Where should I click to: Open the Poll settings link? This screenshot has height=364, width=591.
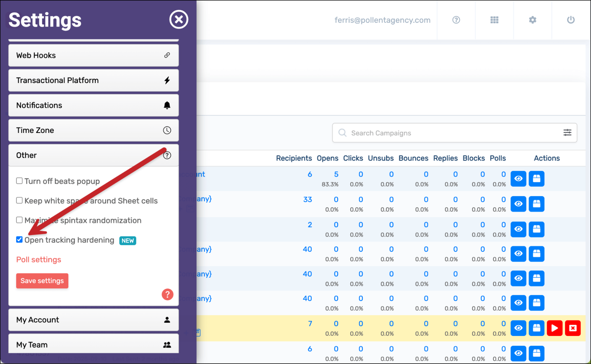coord(39,259)
